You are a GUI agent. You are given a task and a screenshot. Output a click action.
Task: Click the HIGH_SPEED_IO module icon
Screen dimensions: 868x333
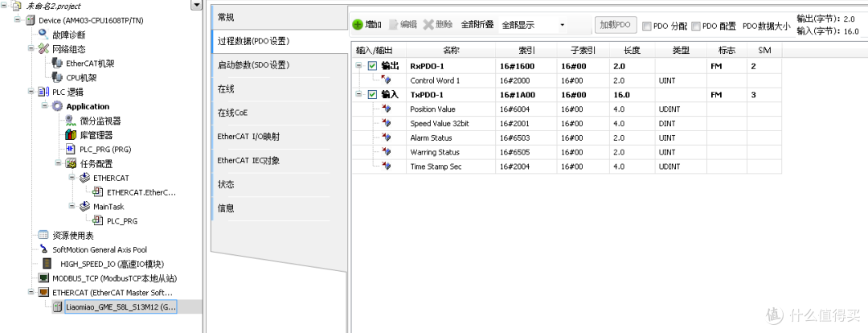coord(48,264)
